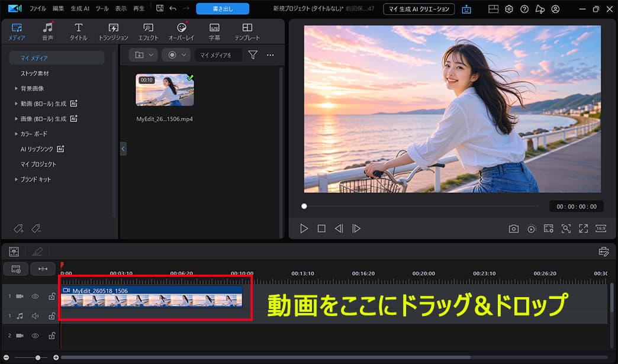The height and width of the screenshot is (364, 618).
Task: Click the preview timecode field
Action: click(577, 207)
